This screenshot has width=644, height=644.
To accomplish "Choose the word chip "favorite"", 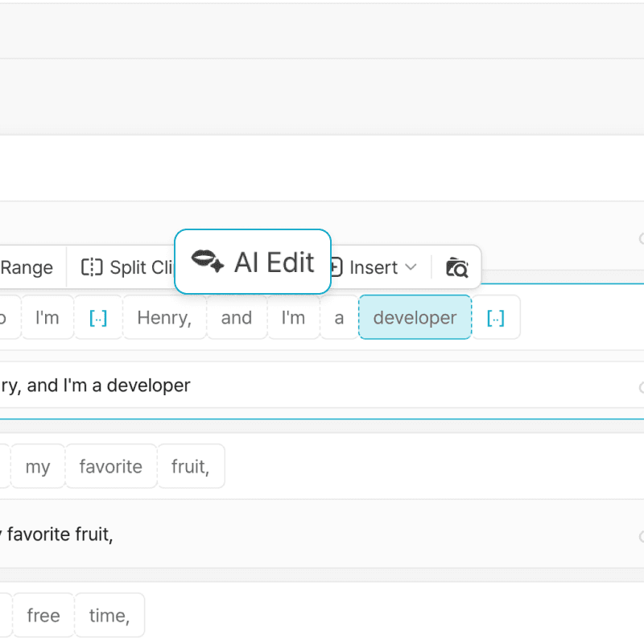I will pyautogui.click(x=110, y=467).
